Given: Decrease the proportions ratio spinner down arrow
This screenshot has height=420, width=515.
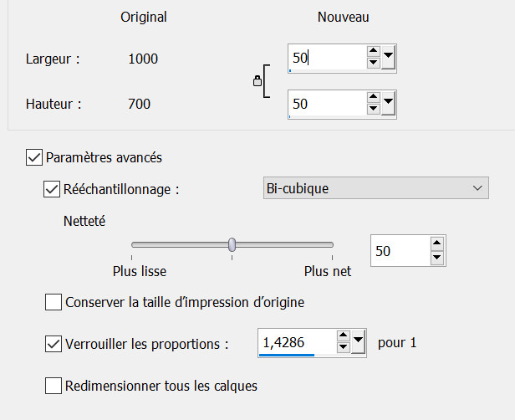Looking at the screenshot, I should pos(343,348).
